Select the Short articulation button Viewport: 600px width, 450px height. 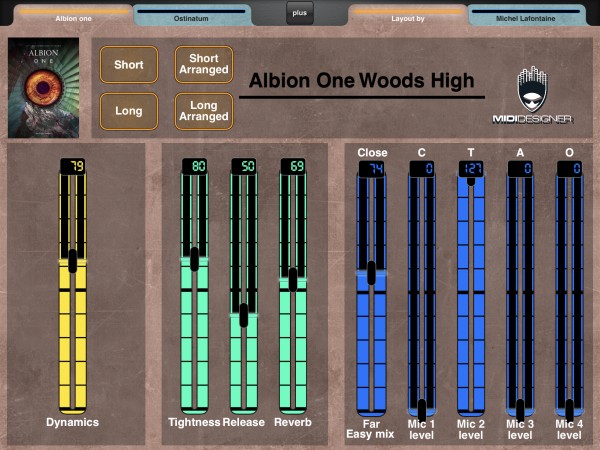(129, 65)
